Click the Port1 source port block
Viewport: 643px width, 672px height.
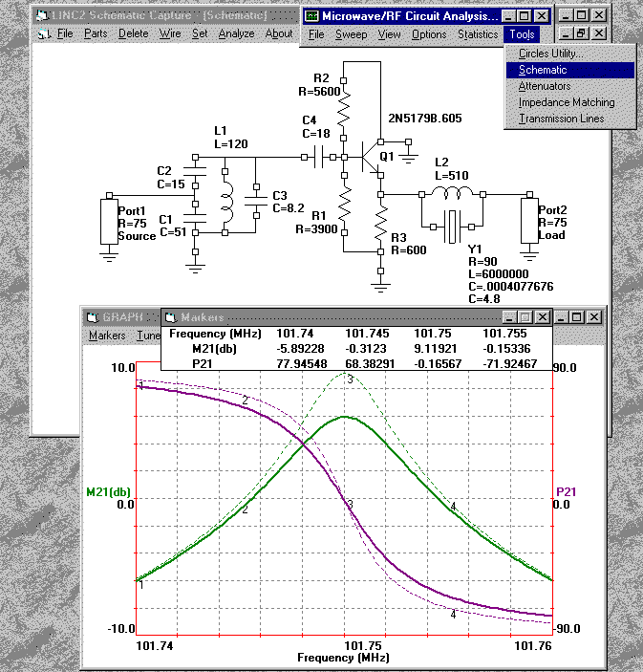click(x=108, y=222)
